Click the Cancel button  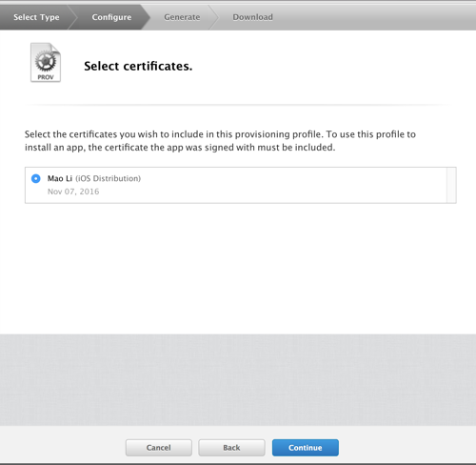click(159, 448)
